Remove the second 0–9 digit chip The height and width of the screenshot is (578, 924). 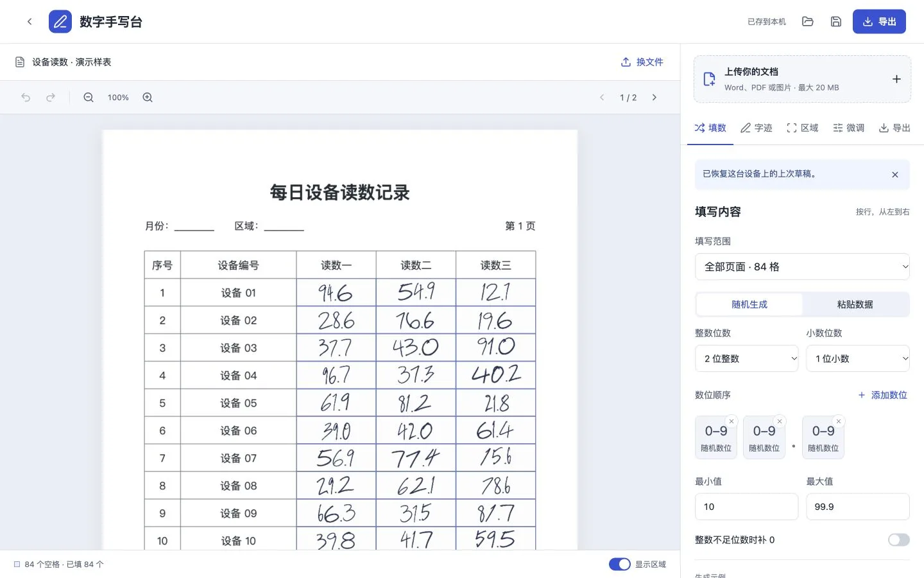(780, 421)
